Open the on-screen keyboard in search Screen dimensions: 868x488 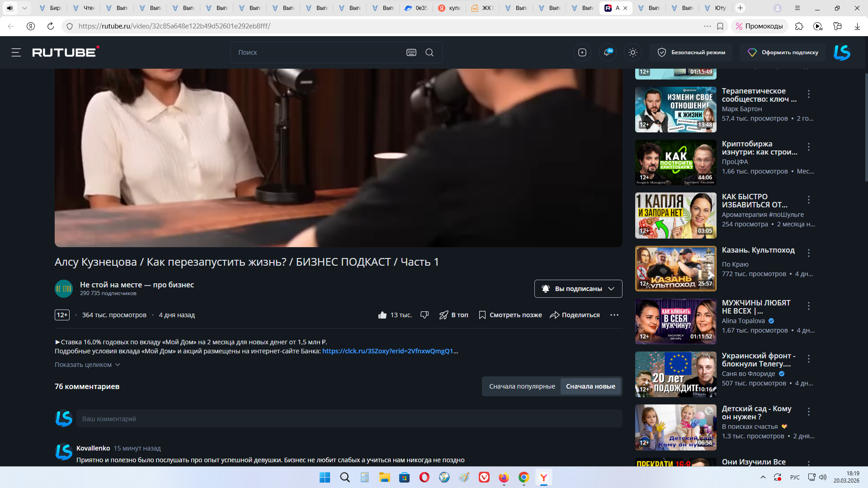point(411,52)
